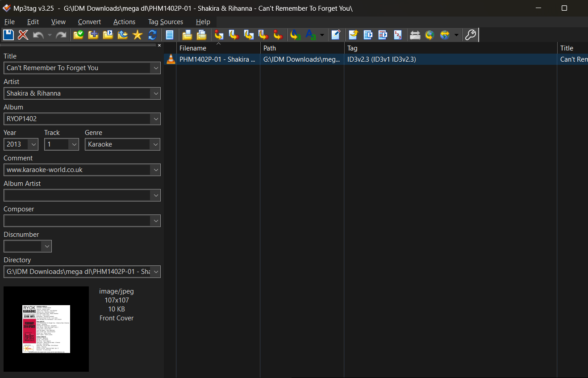Open Options with the wrench icon

(471, 35)
